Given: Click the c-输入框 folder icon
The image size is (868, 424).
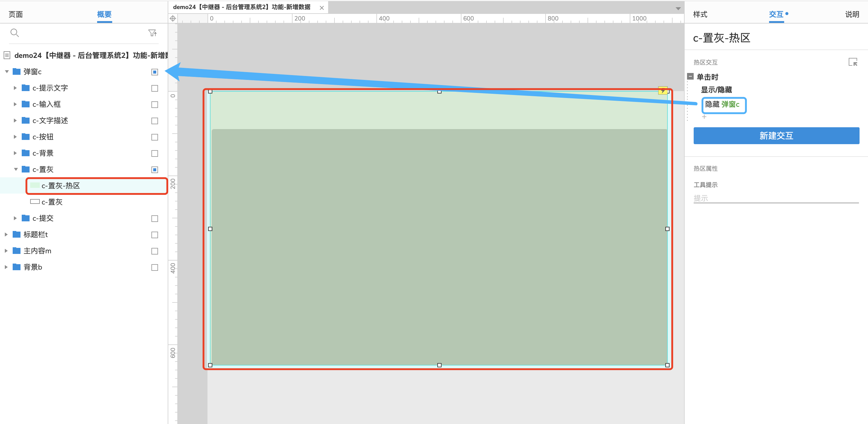Looking at the screenshot, I should [26, 104].
